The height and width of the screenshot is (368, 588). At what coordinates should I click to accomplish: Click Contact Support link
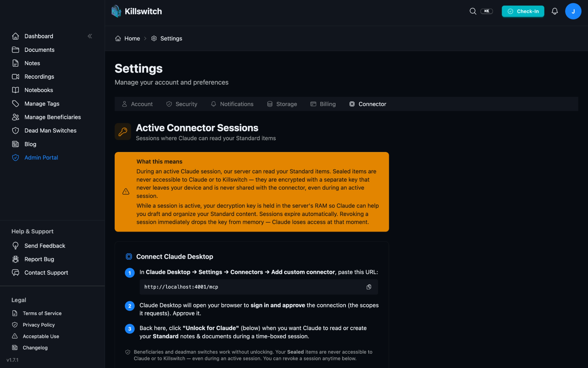46,273
